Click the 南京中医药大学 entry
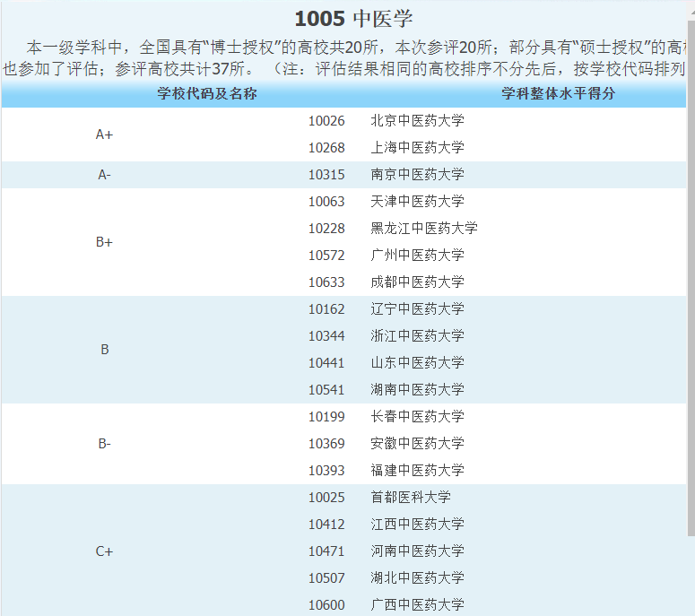Viewport: 695px width, 616px height. click(x=417, y=175)
